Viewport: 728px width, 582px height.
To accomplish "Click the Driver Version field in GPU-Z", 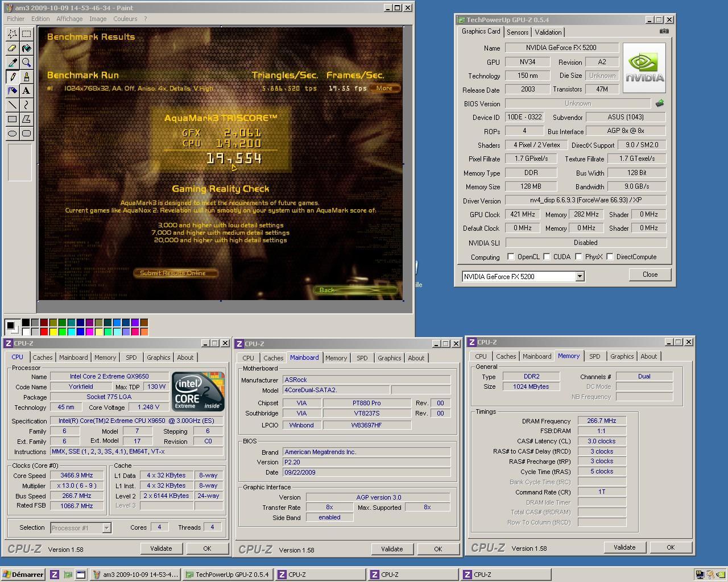I will click(585, 201).
